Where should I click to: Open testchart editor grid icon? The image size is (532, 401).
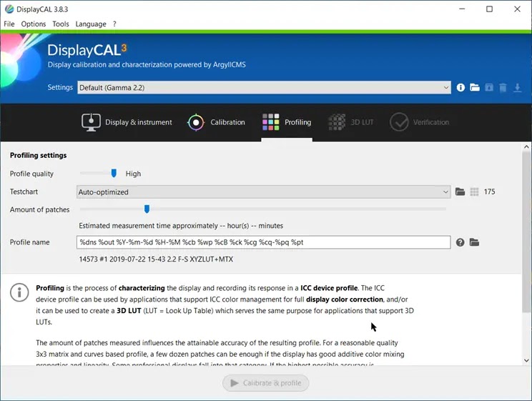coord(474,192)
